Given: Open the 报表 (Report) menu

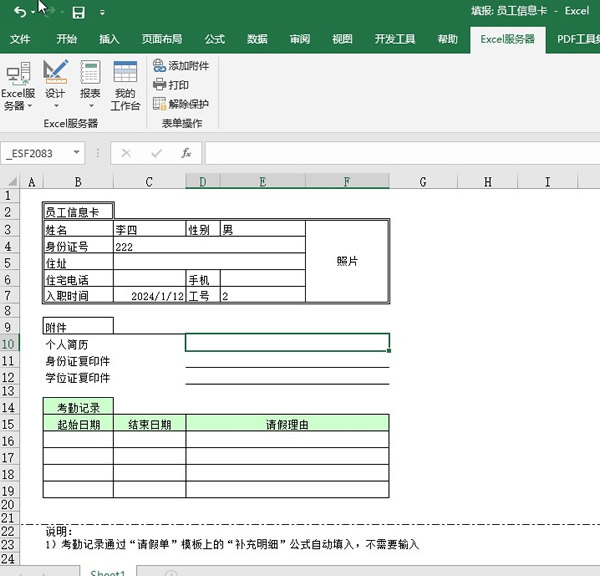Looking at the screenshot, I should [x=90, y=86].
